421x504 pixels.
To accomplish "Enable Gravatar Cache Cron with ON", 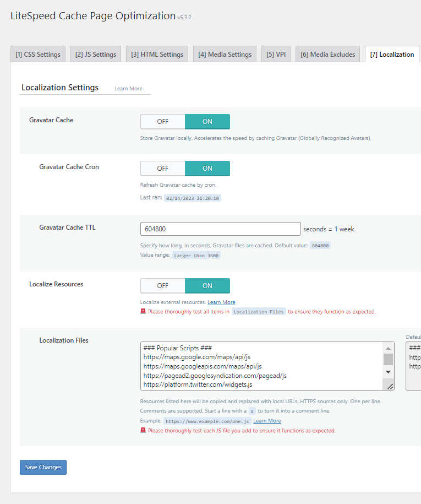I will coord(207,169).
